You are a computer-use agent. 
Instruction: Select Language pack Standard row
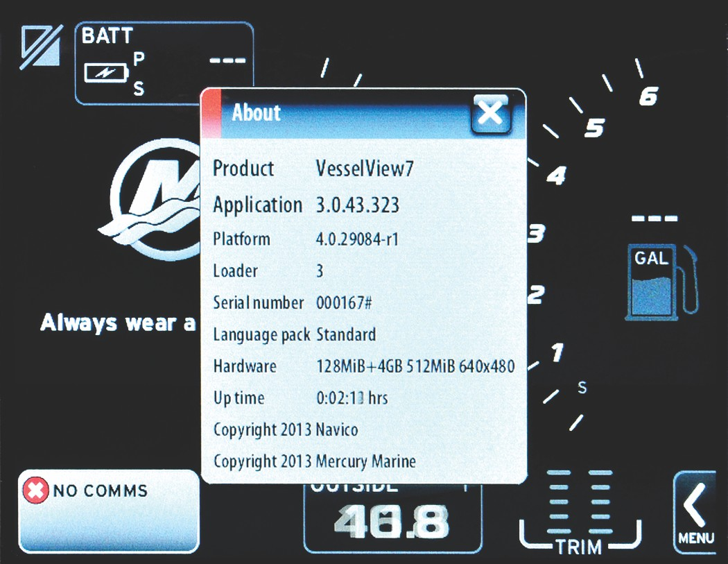click(x=295, y=335)
